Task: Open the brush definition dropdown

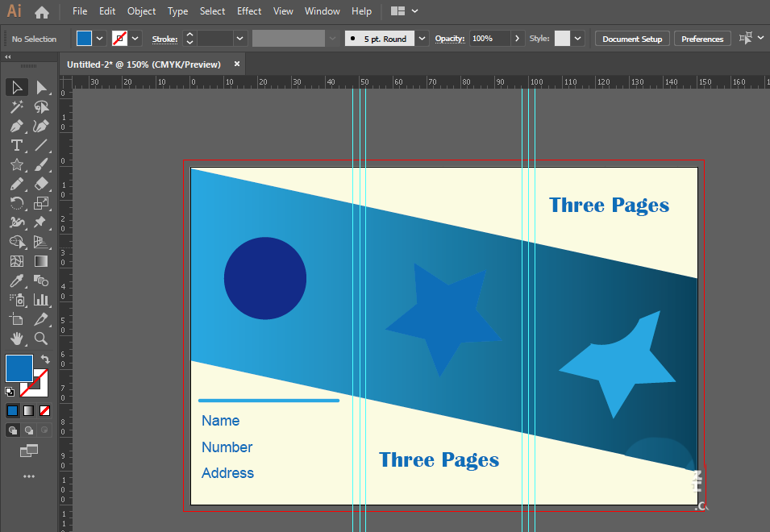Action: [x=422, y=39]
